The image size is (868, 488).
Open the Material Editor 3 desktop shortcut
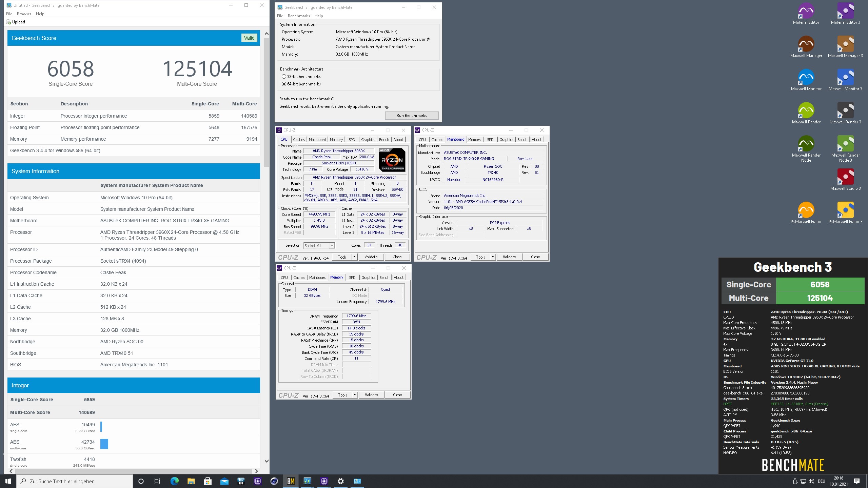coord(845,14)
